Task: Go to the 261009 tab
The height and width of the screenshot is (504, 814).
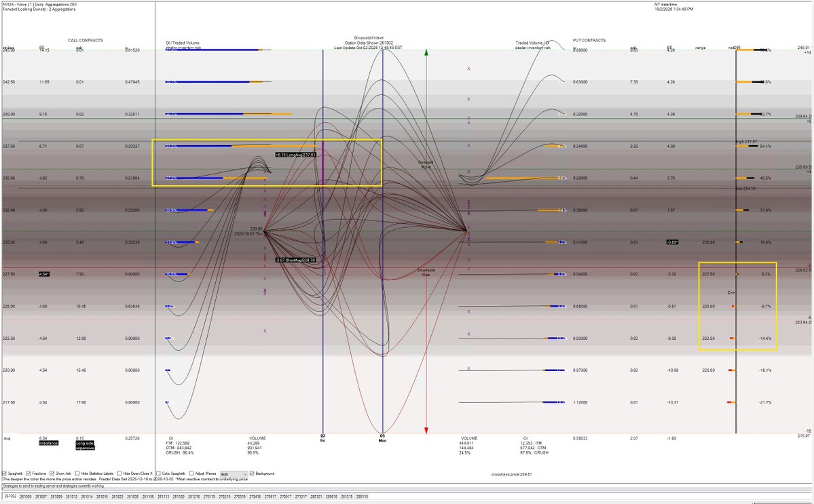Action: point(56,497)
